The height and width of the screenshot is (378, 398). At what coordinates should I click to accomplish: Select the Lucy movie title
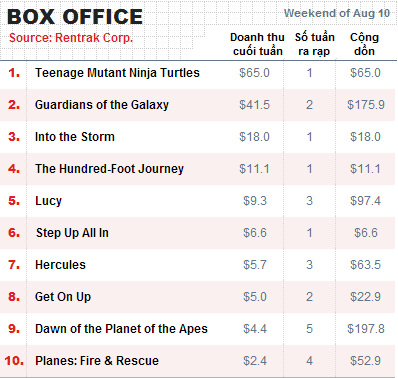point(49,201)
